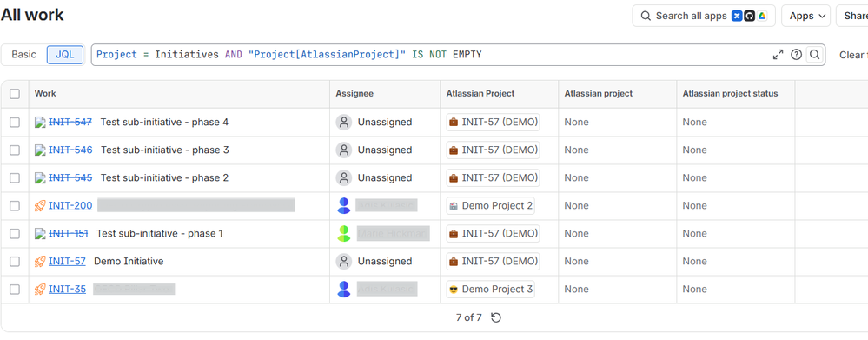Check the box for INIT-546 row
This screenshot has height=340, width=868.
(15, 150)
